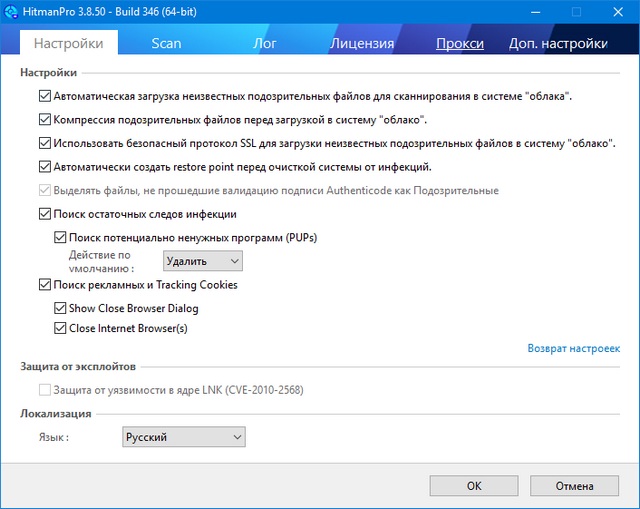The image size is (640, 509).
Task: Click the Локализация section heading
Action: [x=56, y=413]
